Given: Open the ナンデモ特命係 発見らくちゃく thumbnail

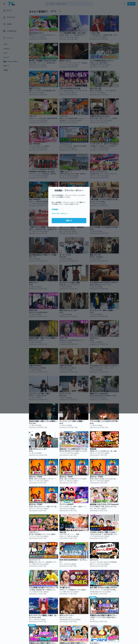Looking at the screenshot, I should (104, 51).
